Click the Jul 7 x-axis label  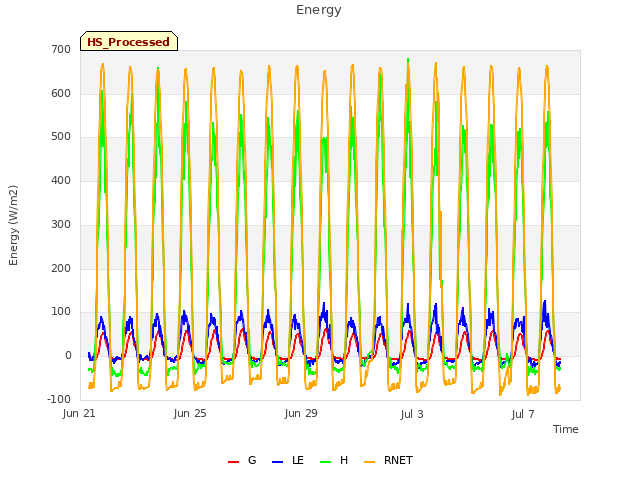pos(523,414)
